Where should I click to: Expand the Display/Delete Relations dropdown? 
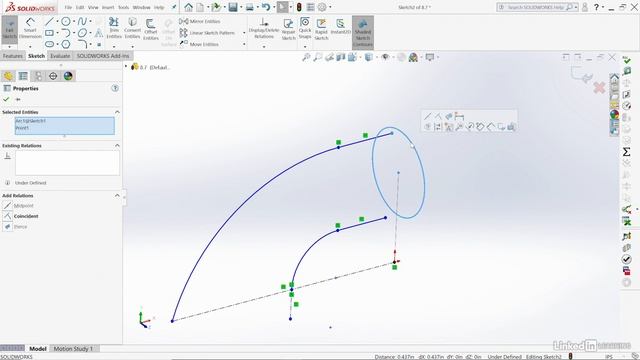264,47
